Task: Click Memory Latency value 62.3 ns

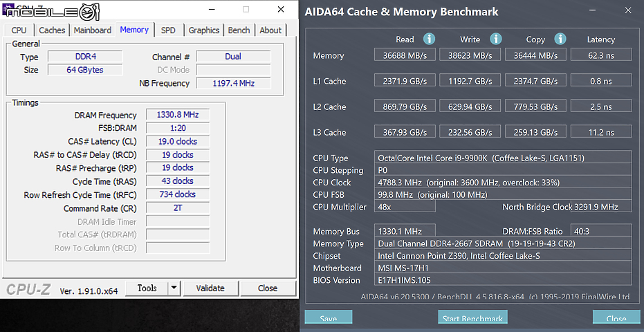Action: pyautogui.click(x=601, y=55)
